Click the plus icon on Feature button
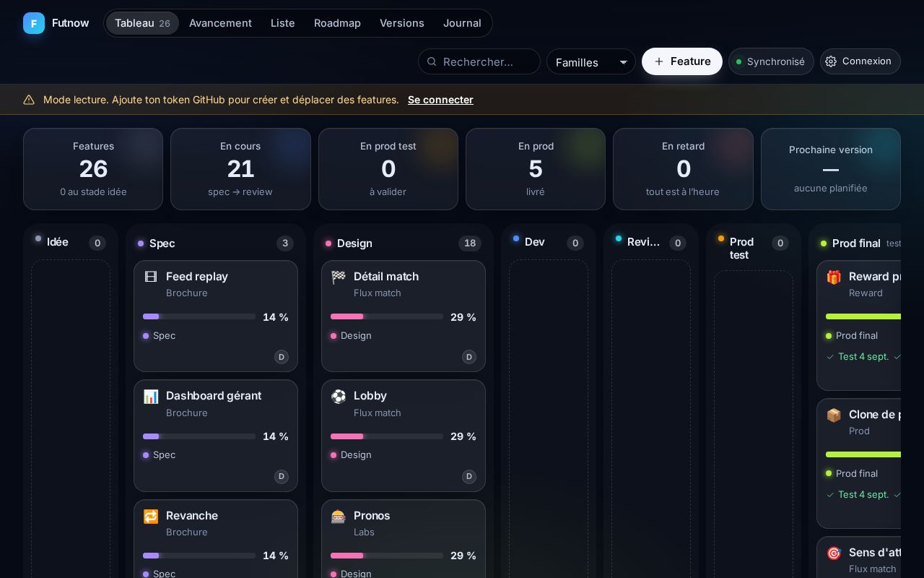 click(x=658, y=61)
